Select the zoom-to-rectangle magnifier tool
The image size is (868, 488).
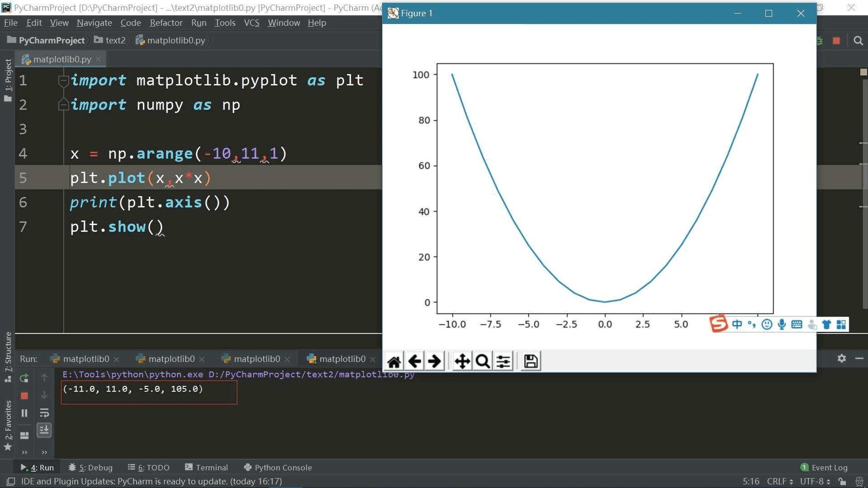[482, 361]
